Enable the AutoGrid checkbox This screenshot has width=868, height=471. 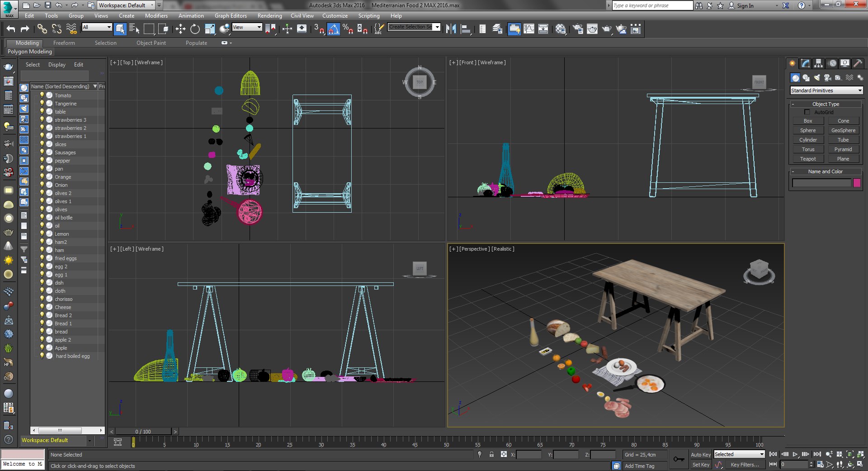coord(807,112)
